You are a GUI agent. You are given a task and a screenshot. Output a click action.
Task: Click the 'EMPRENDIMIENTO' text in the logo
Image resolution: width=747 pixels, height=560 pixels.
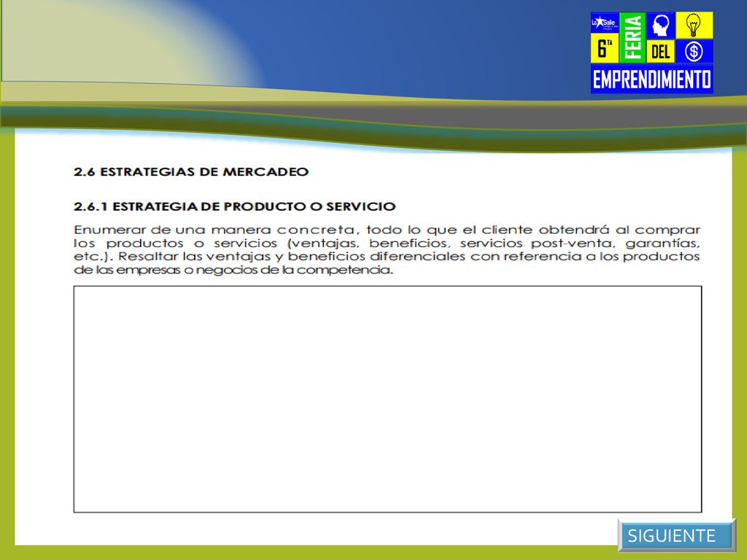coord(651,79)
